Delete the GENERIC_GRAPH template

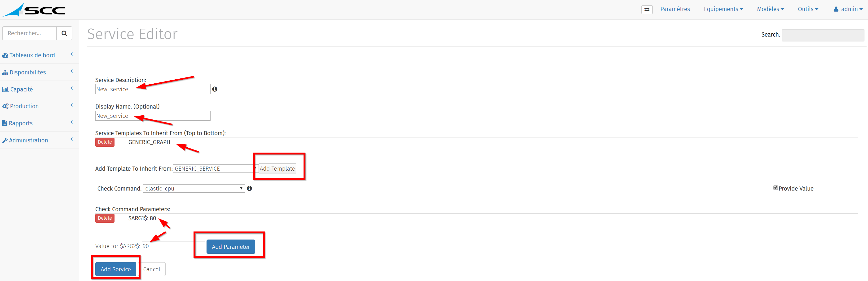coord(105,142)
